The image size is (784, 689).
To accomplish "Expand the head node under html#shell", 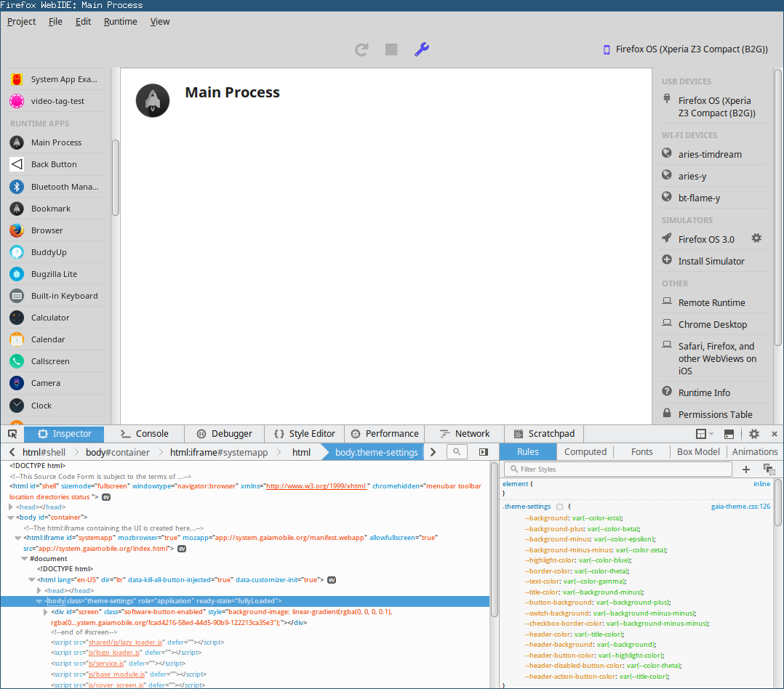I will pos(11,507).
